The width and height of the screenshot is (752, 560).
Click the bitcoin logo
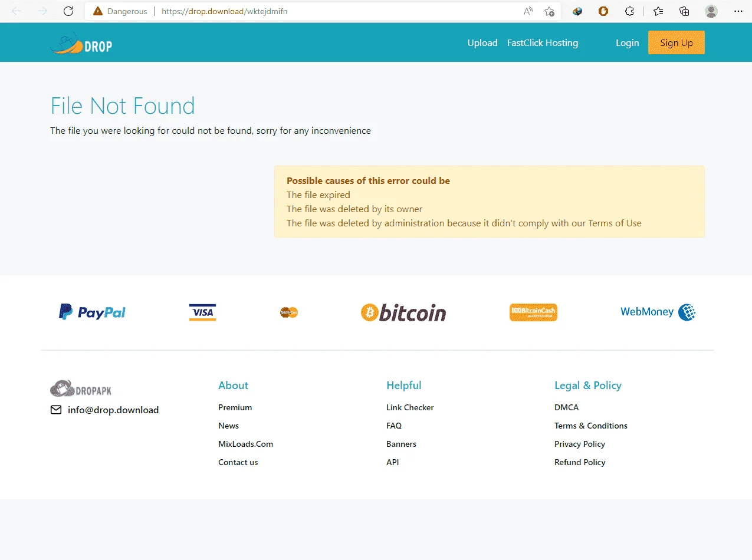(x=403, y=312)
